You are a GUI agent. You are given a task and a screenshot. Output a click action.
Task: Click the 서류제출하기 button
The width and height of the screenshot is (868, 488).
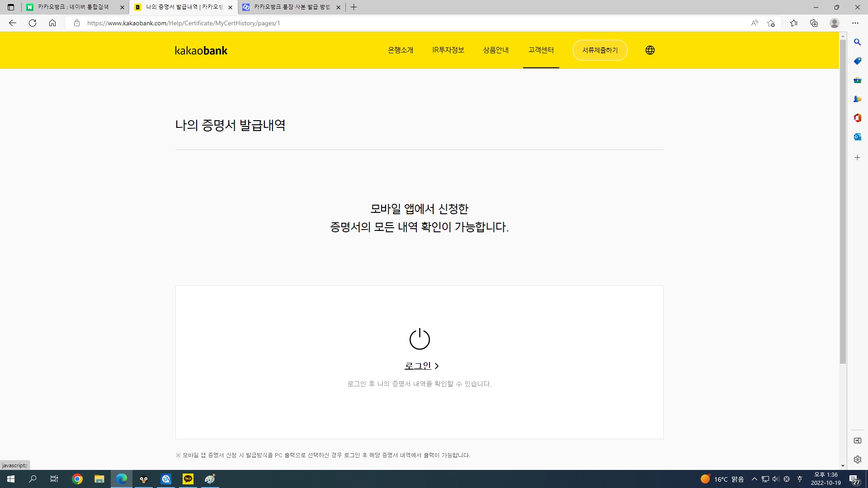(x=599, y=50)
